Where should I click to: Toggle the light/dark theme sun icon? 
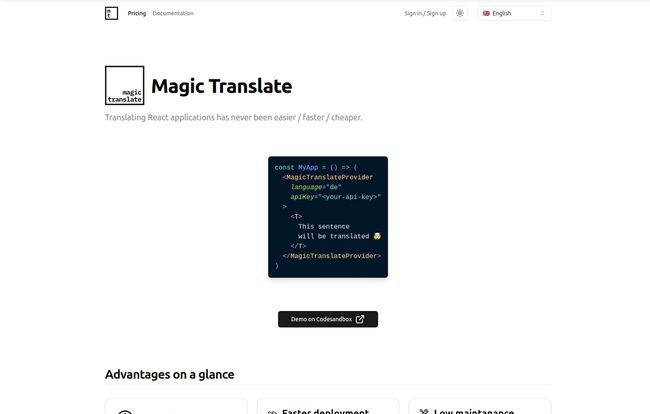460,13
